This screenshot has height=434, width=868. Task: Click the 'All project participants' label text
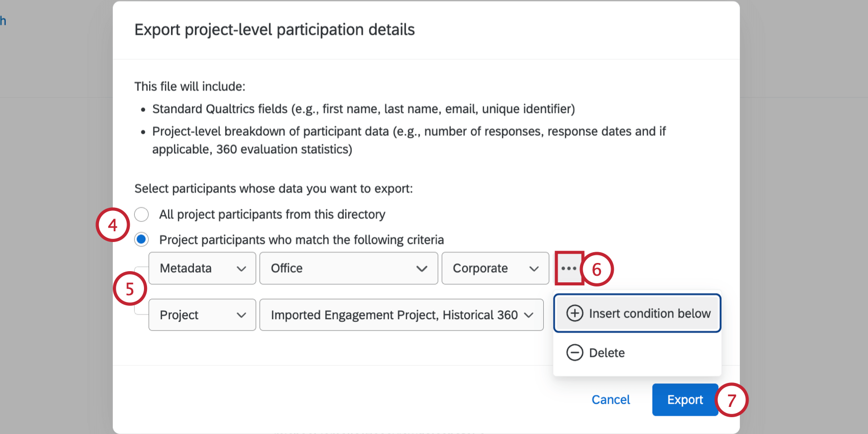(272, 214)
